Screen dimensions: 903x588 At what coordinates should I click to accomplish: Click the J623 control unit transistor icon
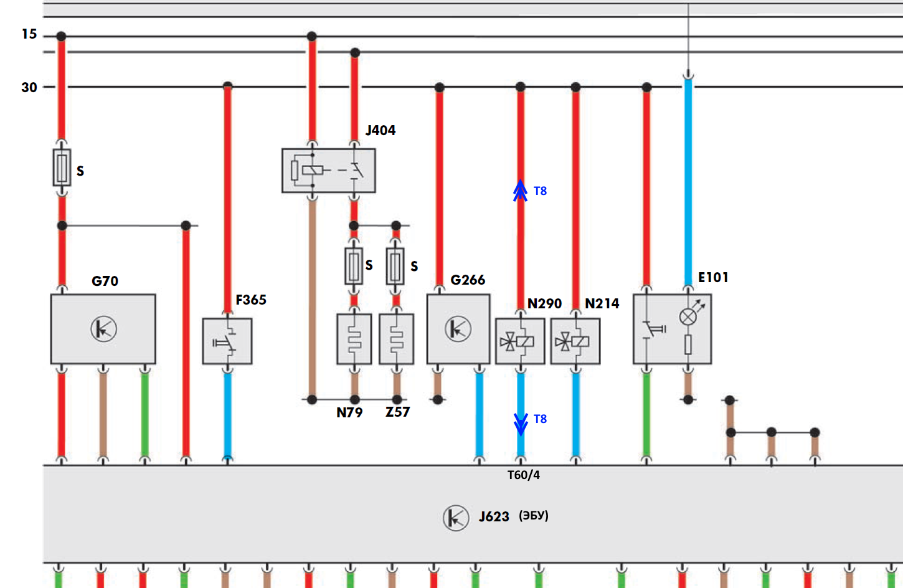pos(456,518)
